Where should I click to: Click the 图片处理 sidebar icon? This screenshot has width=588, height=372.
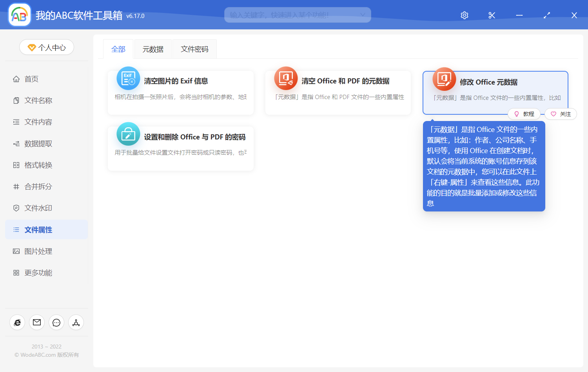pos(16,251)
